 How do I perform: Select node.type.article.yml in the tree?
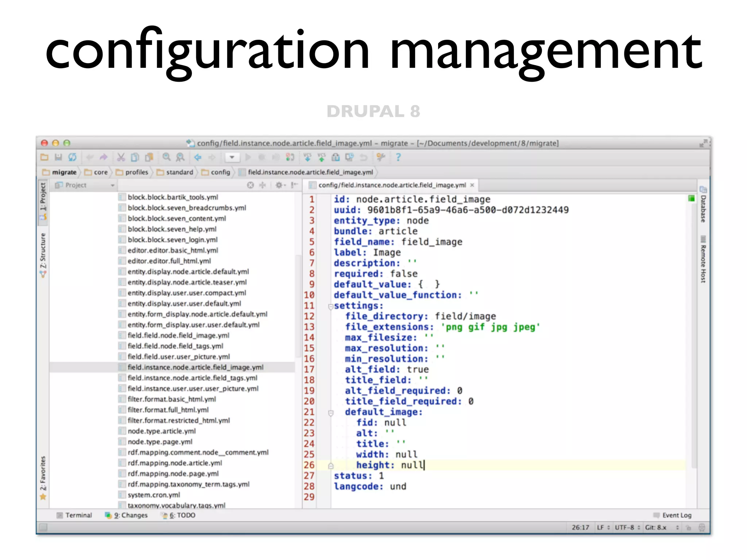(162, 431)
